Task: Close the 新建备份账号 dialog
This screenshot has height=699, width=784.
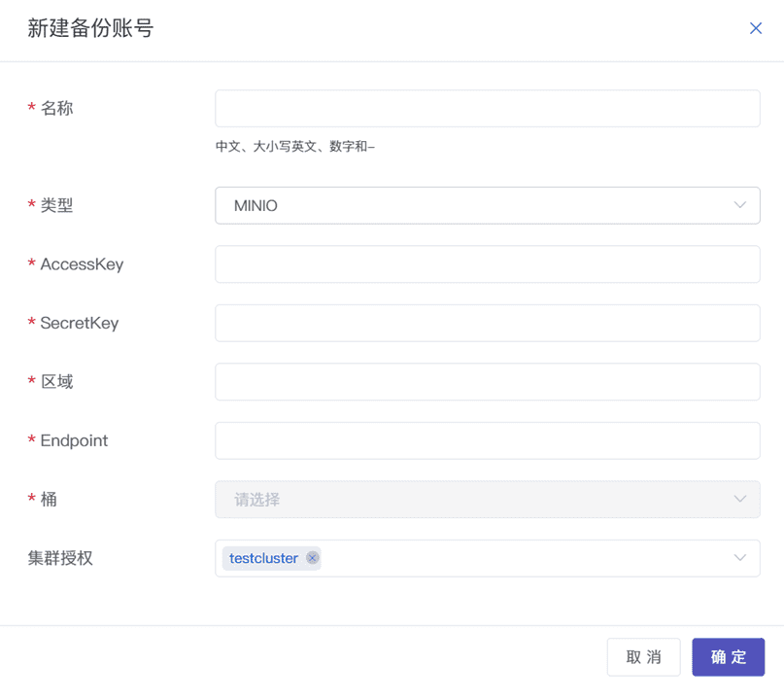Action: 756,28
